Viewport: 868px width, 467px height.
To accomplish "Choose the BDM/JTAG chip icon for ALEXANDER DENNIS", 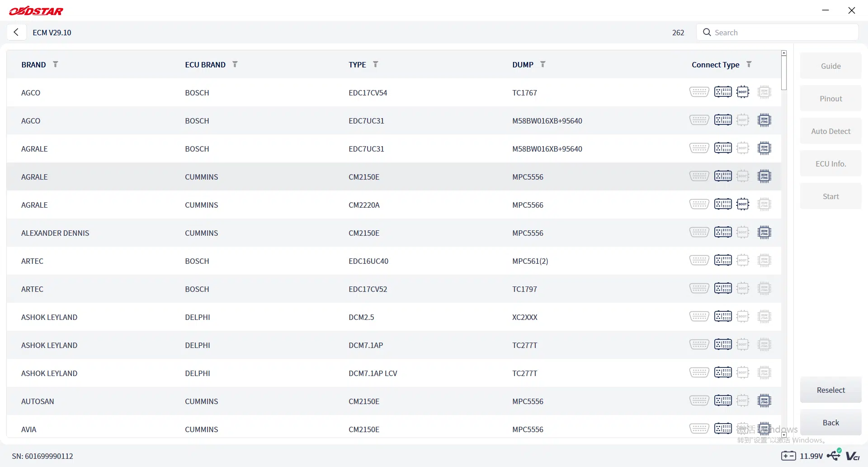I will [764, 233].
